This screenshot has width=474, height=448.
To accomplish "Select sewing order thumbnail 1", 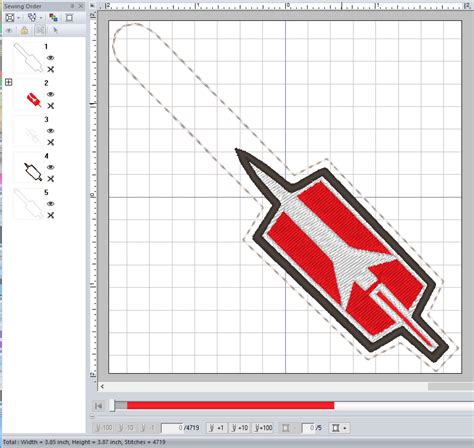I will tap(28, 58).
